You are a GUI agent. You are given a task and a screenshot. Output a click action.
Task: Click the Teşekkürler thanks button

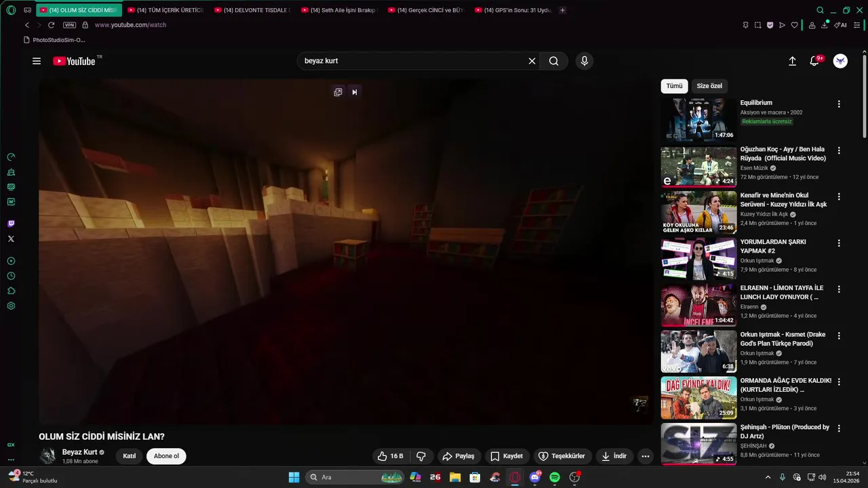coord(561,456)
